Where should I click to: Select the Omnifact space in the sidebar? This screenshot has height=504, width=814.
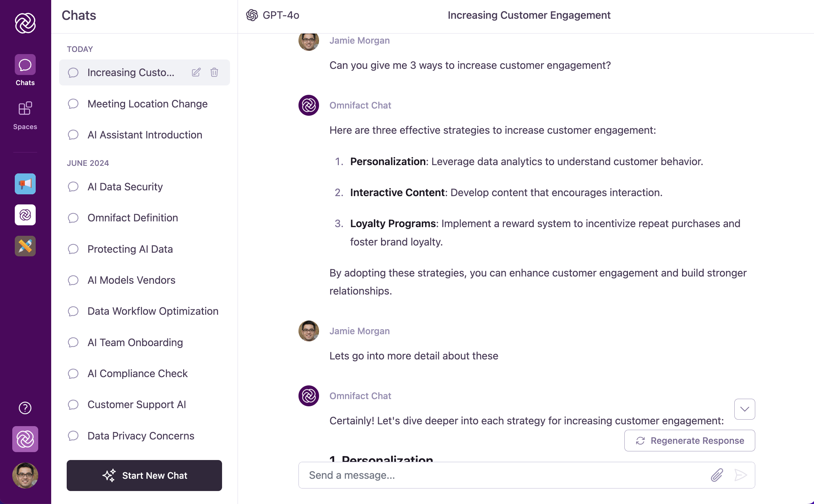[25, 215]
